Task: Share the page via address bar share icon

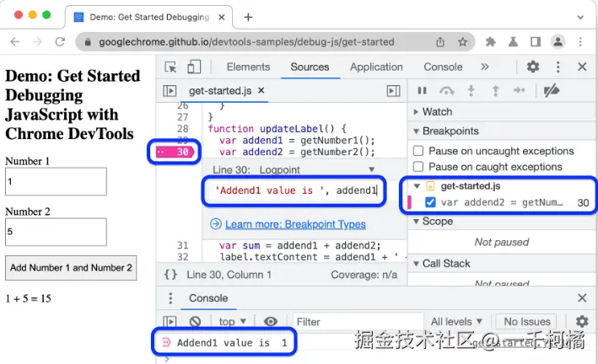Action: pyautogui.click(x=440, y=41)
